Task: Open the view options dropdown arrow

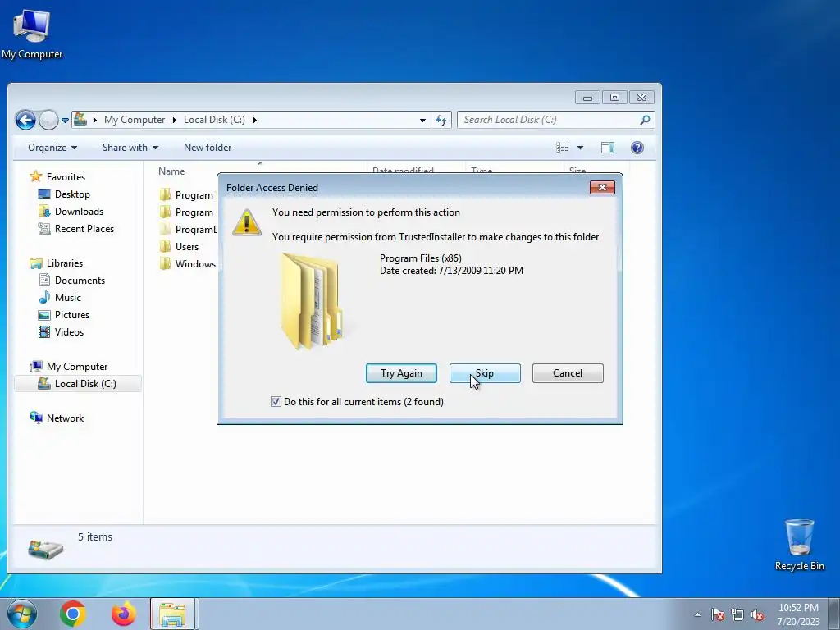Action: (x=580, y=148)
